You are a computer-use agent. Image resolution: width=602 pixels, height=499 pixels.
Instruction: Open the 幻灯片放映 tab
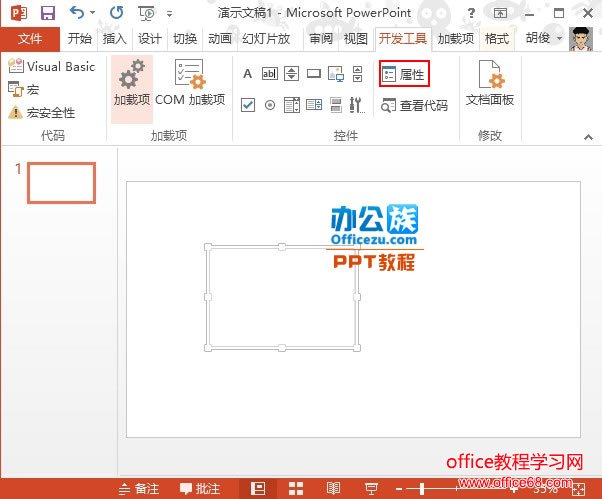click(266, 38)
